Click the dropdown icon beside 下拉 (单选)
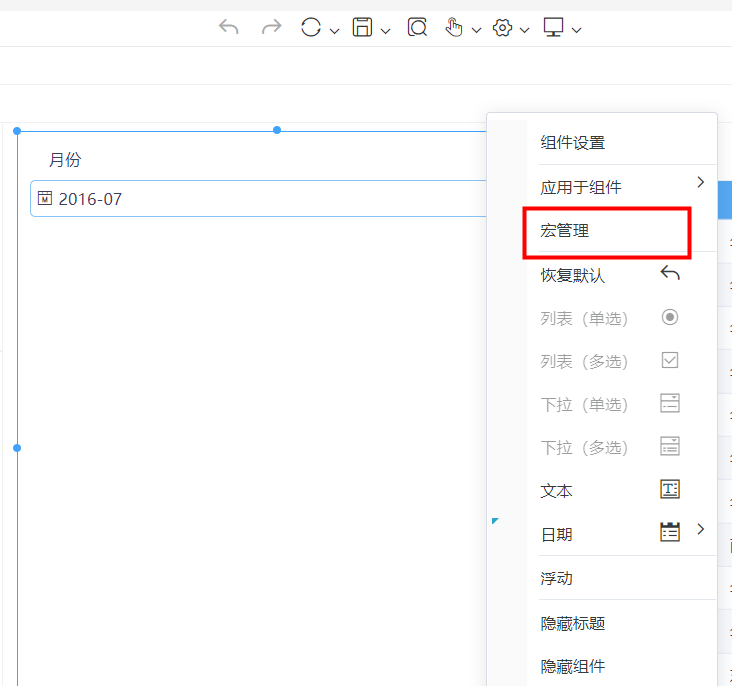Viewport: 732px width, 686px height. click(x=670, y=403)
